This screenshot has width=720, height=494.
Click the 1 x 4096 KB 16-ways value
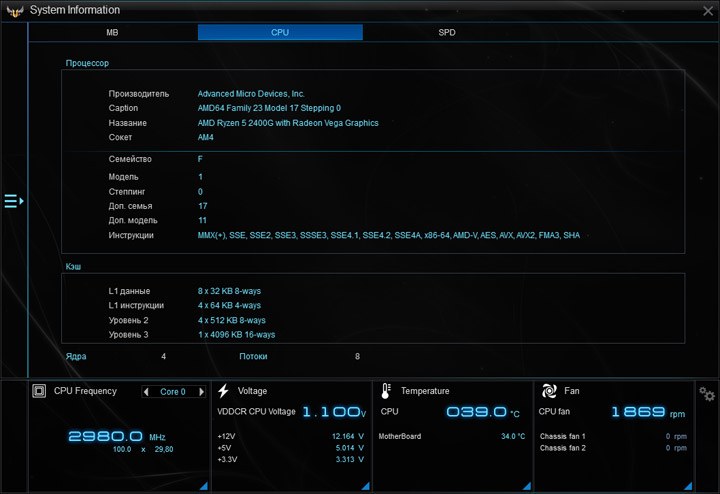point(236,335)
